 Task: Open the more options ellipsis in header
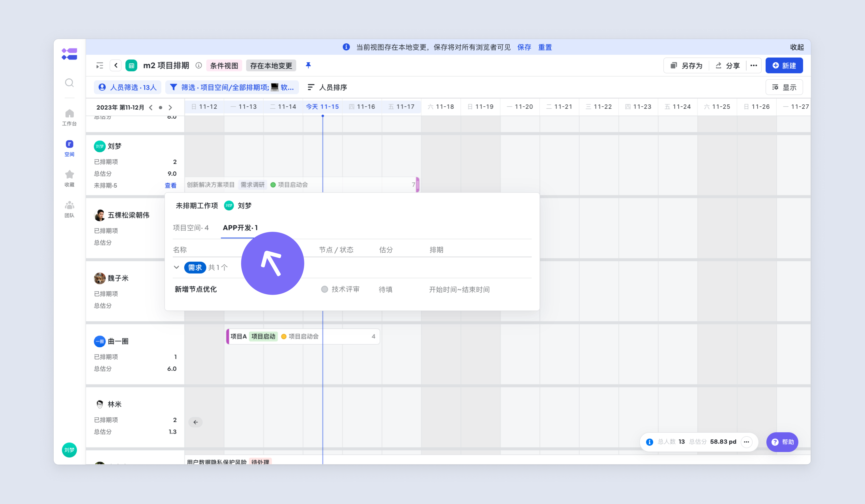tap(754, 65)
